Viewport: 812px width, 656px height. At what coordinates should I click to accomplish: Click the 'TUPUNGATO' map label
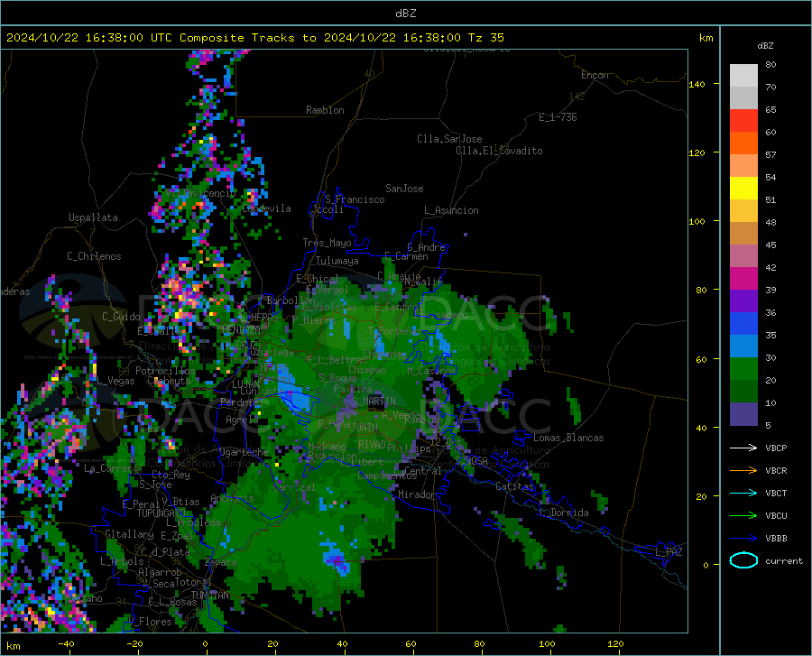click(161, 513)
